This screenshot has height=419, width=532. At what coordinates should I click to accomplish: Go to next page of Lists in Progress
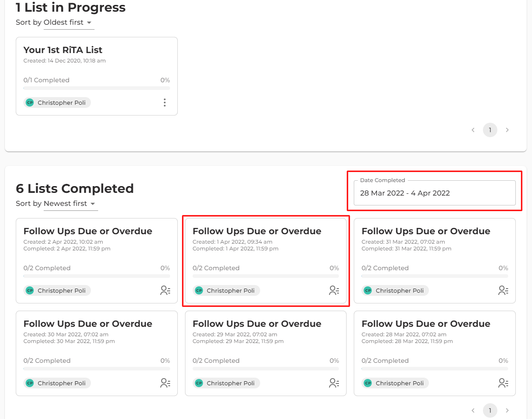(507, 130)
